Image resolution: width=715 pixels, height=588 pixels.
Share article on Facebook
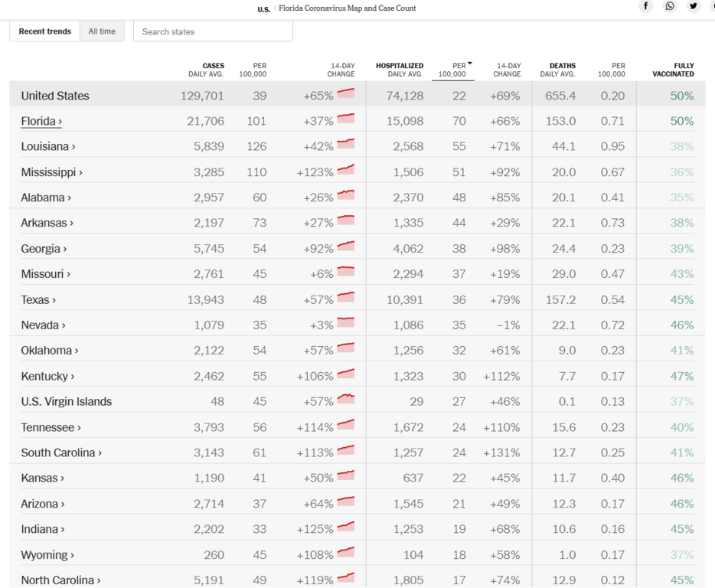click(646, 6)
